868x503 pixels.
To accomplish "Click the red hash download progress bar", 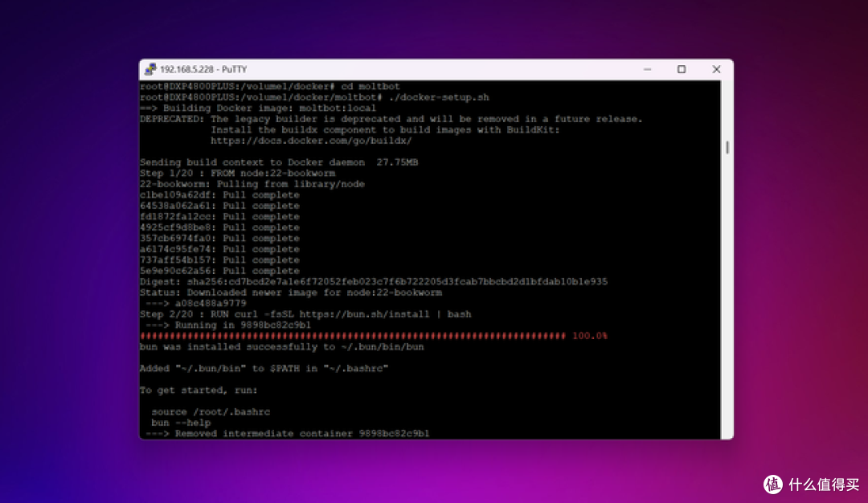I will 353,336.
